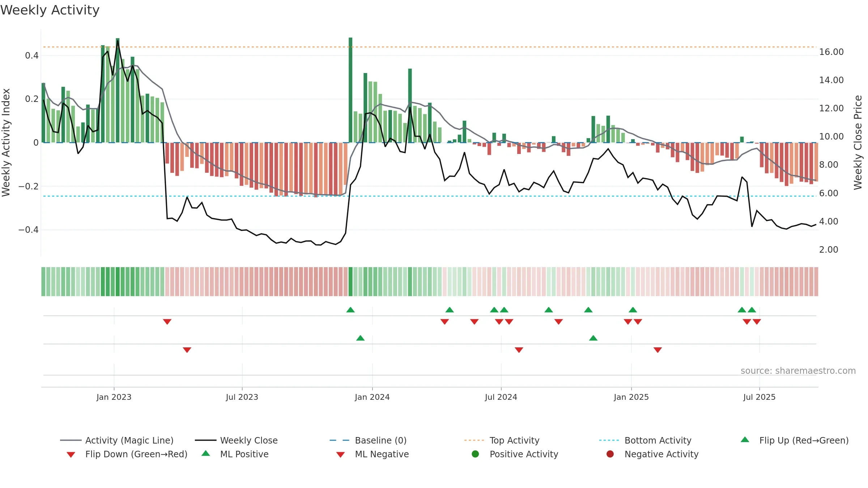Click the Weekly Activity chart title

coord(50,10)
